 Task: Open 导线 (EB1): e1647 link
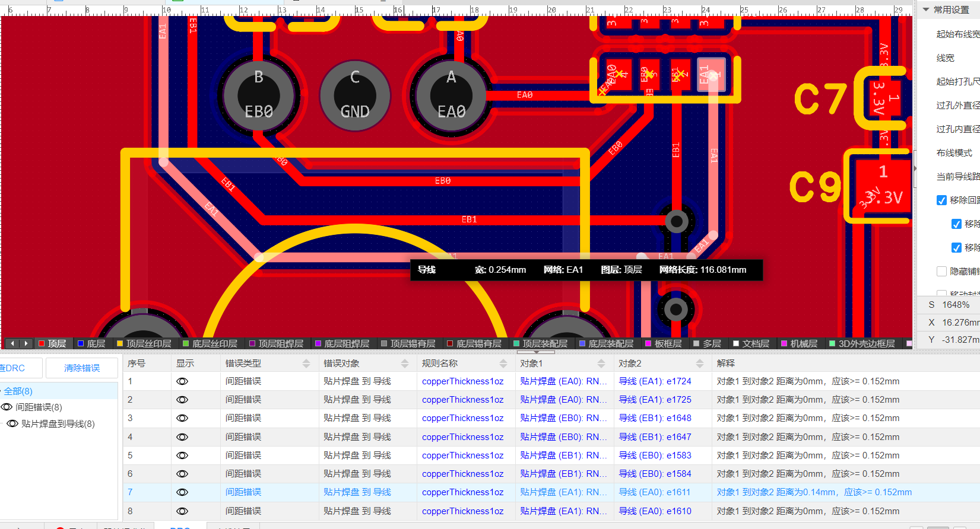point(655,437)
